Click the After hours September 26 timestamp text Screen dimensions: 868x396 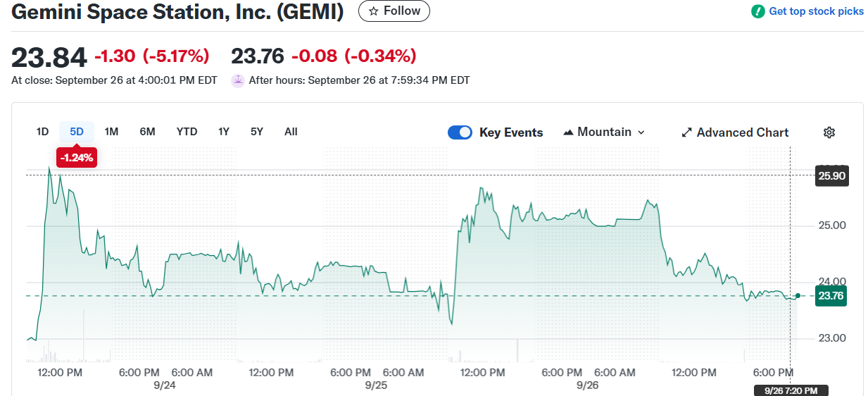[359, 80]
